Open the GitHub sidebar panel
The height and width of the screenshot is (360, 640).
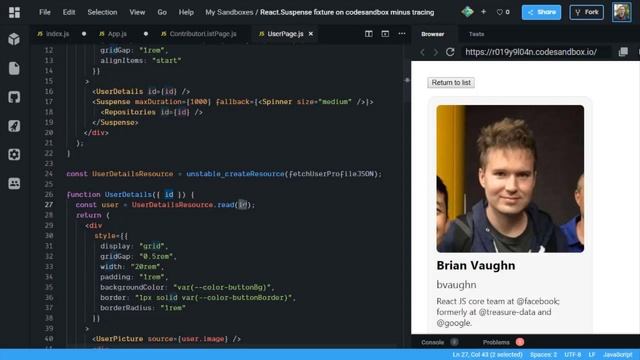[14, 97]
